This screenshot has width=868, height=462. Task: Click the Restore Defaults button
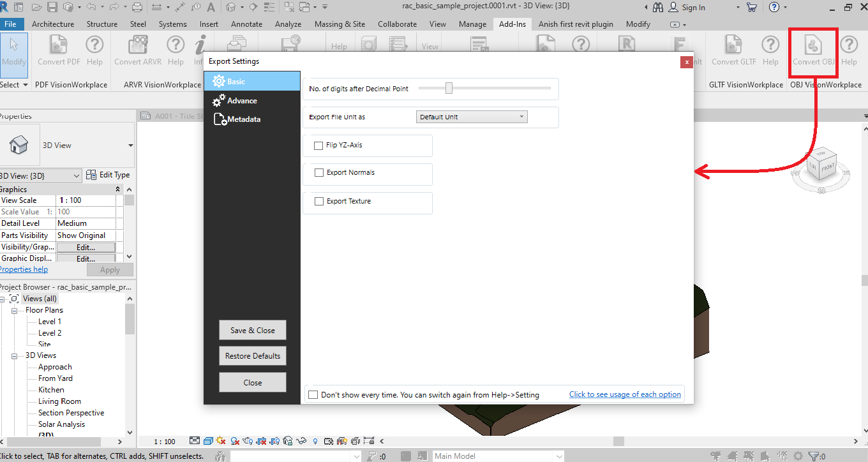click(x=252, y=356)
